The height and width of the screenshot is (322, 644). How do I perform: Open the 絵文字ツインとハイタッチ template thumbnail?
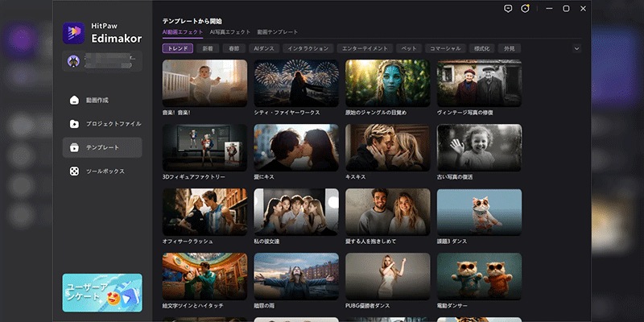tap(205, 276)
